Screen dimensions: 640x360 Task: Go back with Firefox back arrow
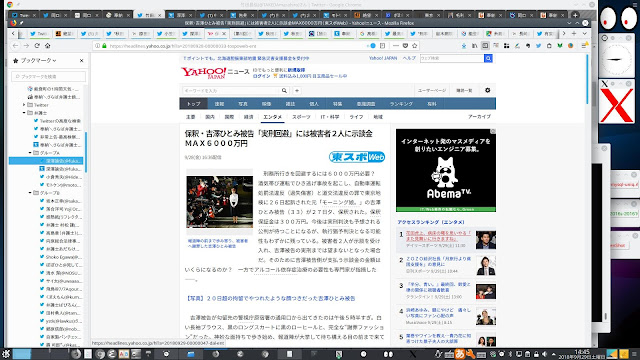coord(16,46)
